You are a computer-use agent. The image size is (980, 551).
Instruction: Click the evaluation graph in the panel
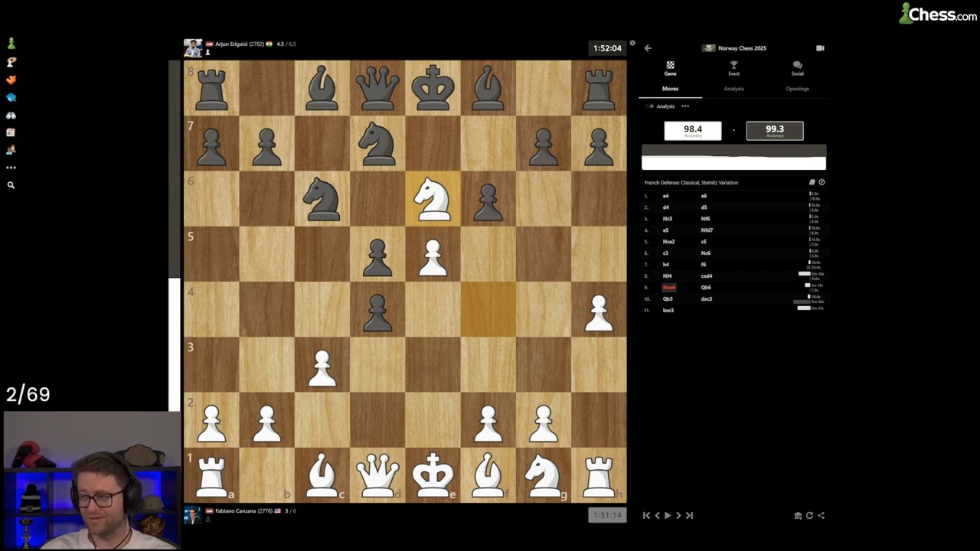[x=733, y=157]
